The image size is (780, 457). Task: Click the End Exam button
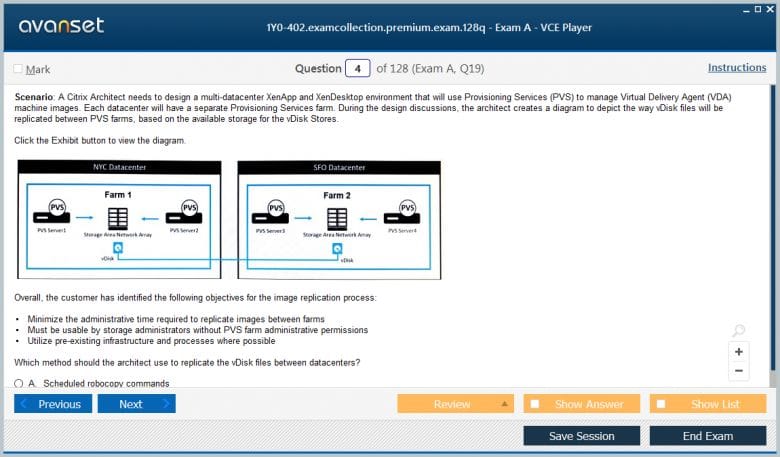[707, 436]
